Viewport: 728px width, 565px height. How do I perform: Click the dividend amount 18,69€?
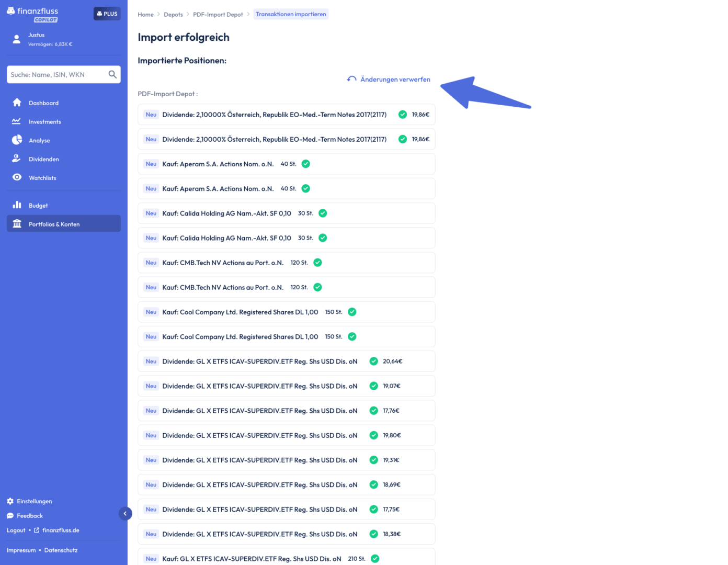point(392,484)
